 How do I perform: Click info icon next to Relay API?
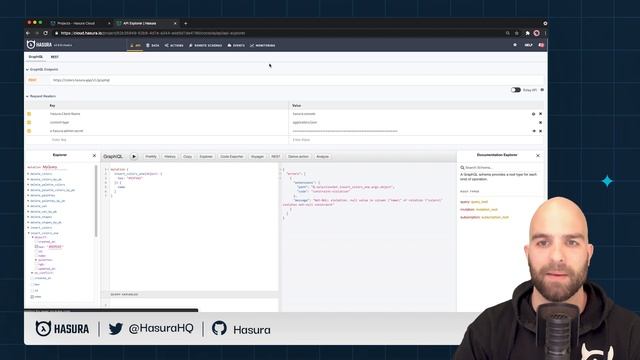tap(542, 90)
